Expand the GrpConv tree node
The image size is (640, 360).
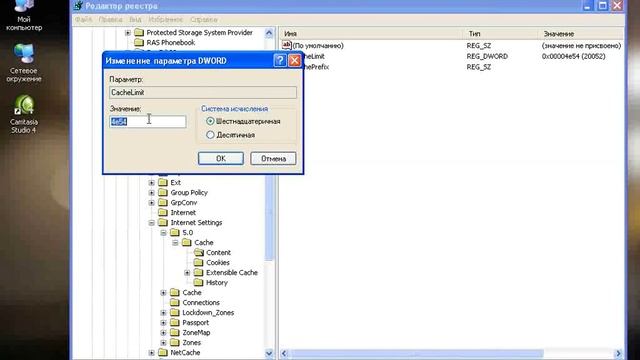click(x=151, y=202)
